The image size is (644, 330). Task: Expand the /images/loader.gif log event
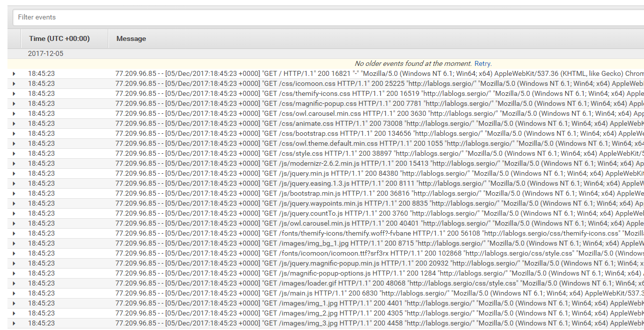point(14,284)
